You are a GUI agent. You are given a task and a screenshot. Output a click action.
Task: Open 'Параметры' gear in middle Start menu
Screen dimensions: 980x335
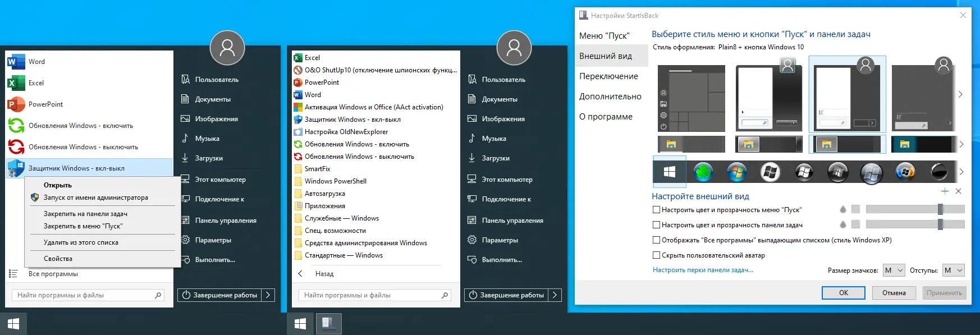pyautogui.click(x=493, y=240)
